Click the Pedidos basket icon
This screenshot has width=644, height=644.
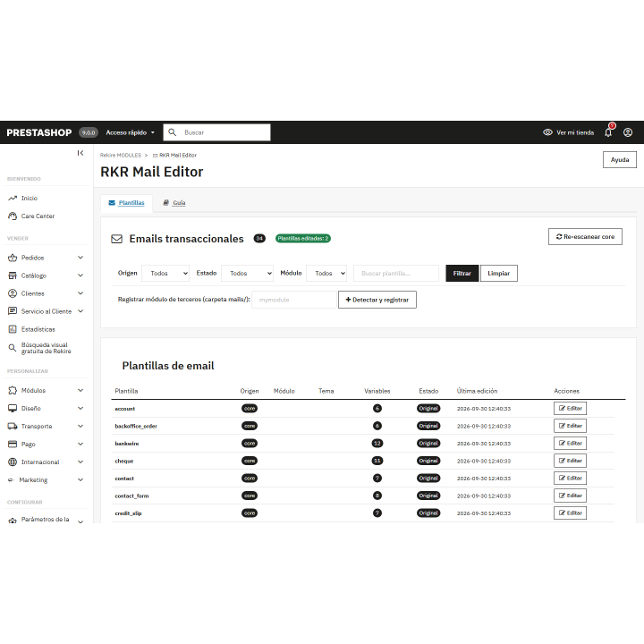13,258
